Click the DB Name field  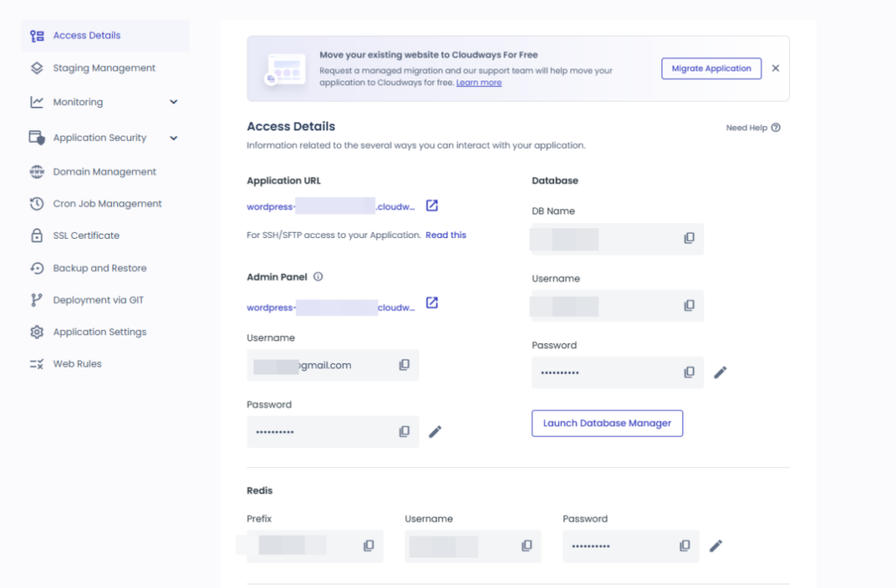coord(618,238)
